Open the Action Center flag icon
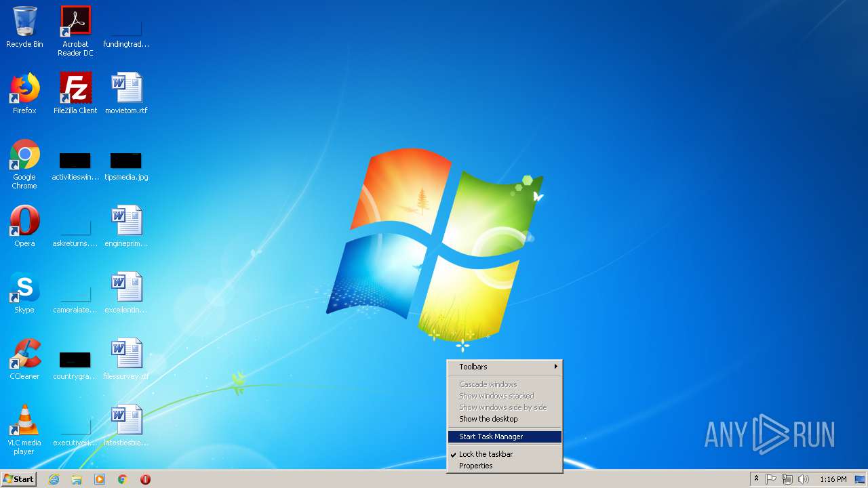Viewport: 868px width, 488px height. tap(771, 479)
